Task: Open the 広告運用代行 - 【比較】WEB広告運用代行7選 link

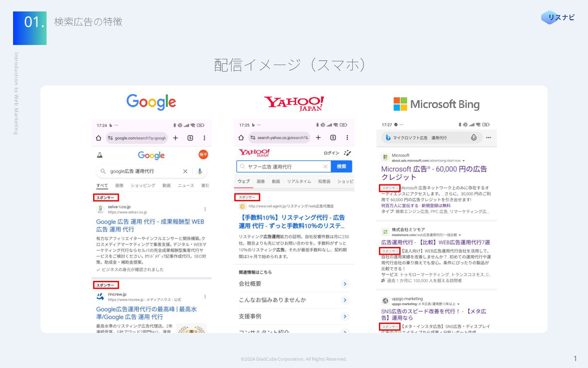Action: [x=435, y=242]
